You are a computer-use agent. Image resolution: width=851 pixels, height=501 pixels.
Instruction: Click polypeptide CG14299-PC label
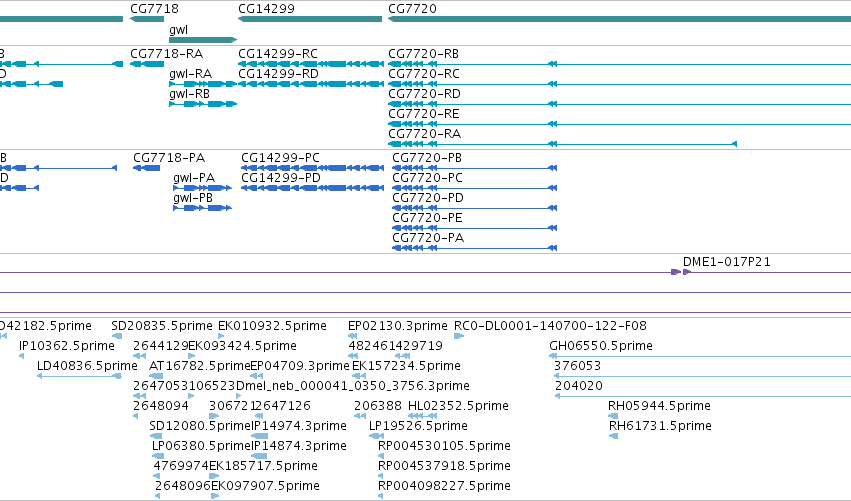point(281,158)
